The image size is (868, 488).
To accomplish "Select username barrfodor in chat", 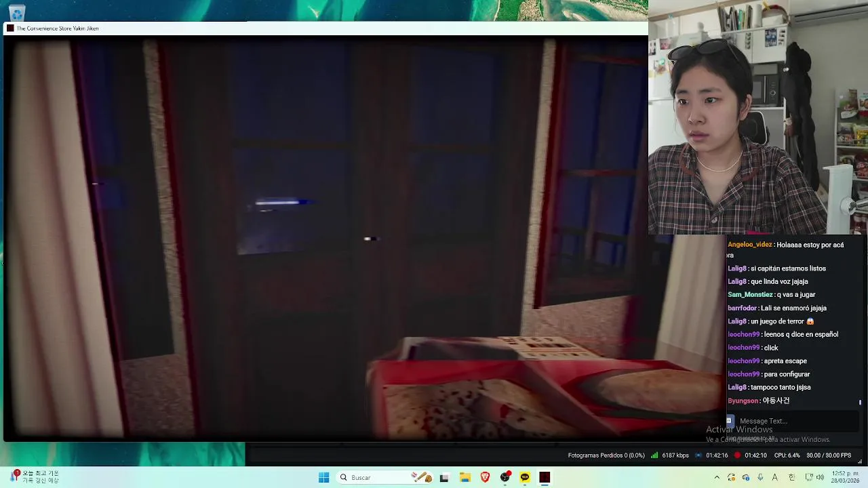I will tap(742, 308).
